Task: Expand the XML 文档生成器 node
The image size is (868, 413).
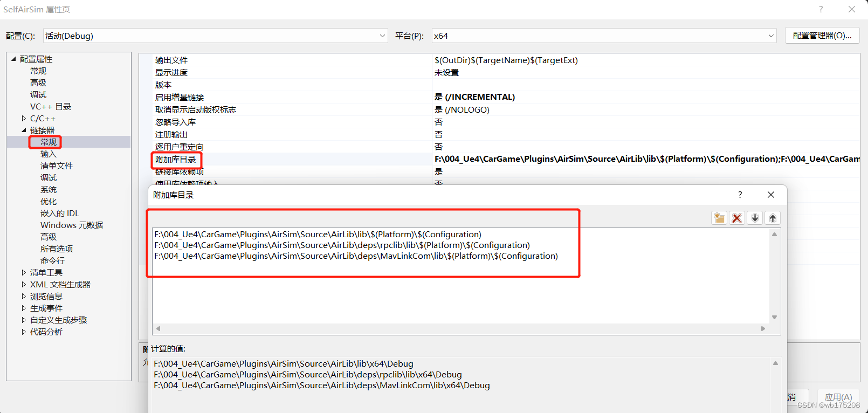Action: point(24,284)
